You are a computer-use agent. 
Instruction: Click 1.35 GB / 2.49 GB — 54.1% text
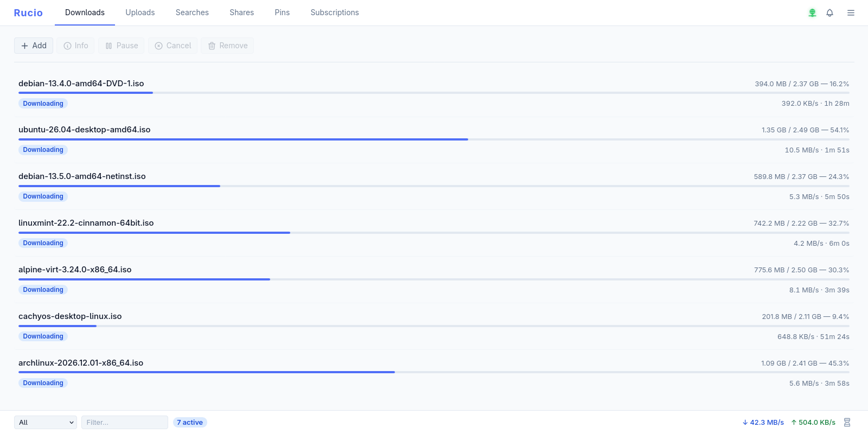click(805, 130)
